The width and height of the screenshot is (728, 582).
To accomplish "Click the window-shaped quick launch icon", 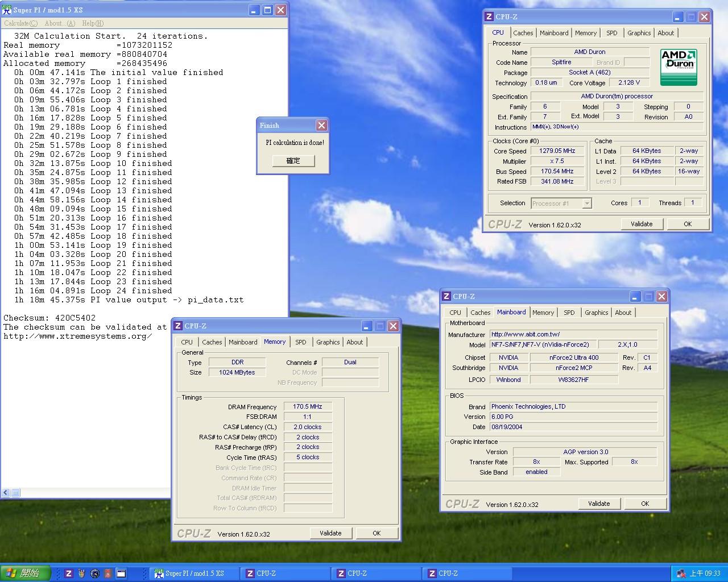I will pos(121,573).
